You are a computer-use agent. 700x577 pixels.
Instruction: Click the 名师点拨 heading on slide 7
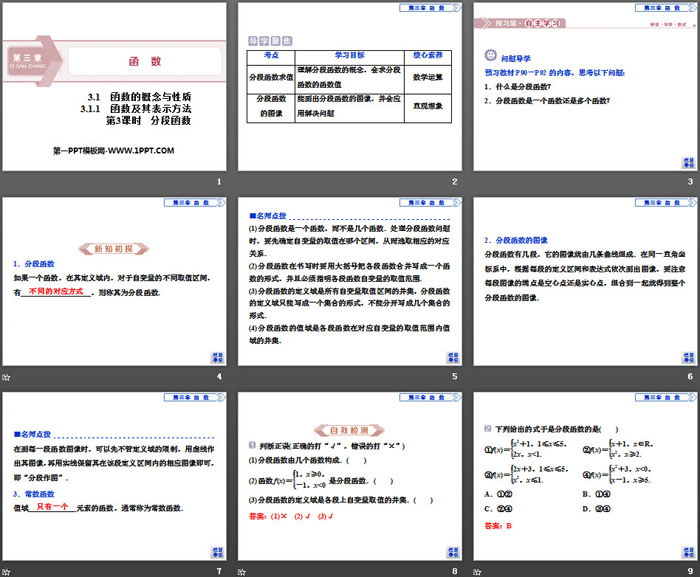(x=32, y=434)
